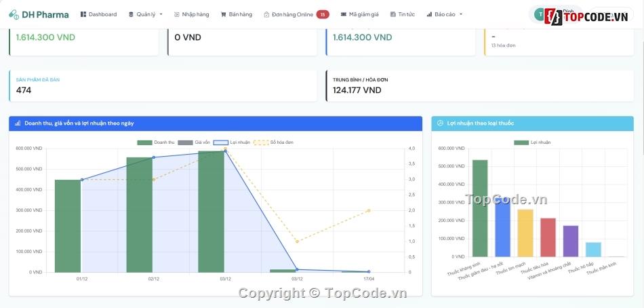
Task: Click the profit line point at 02/12
Action: pyautogui.click(x=154, y=157)
